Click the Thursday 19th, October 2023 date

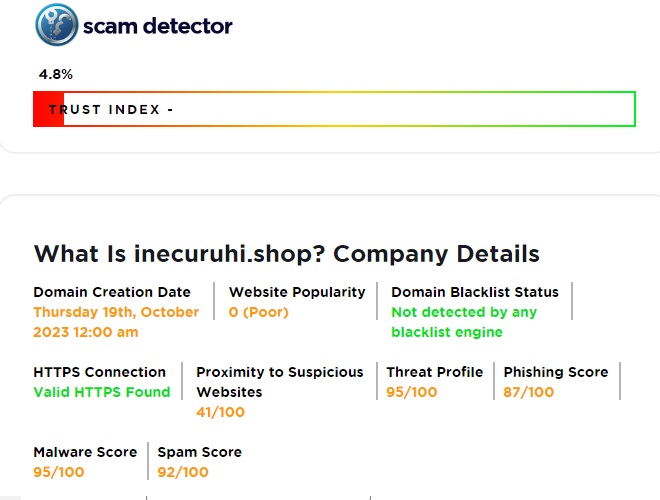point(116,322)
